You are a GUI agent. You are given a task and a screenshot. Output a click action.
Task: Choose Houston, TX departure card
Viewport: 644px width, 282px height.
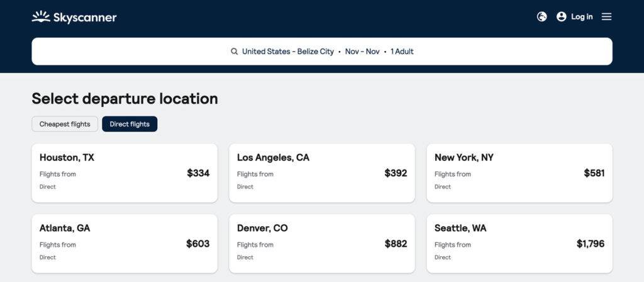125,172
